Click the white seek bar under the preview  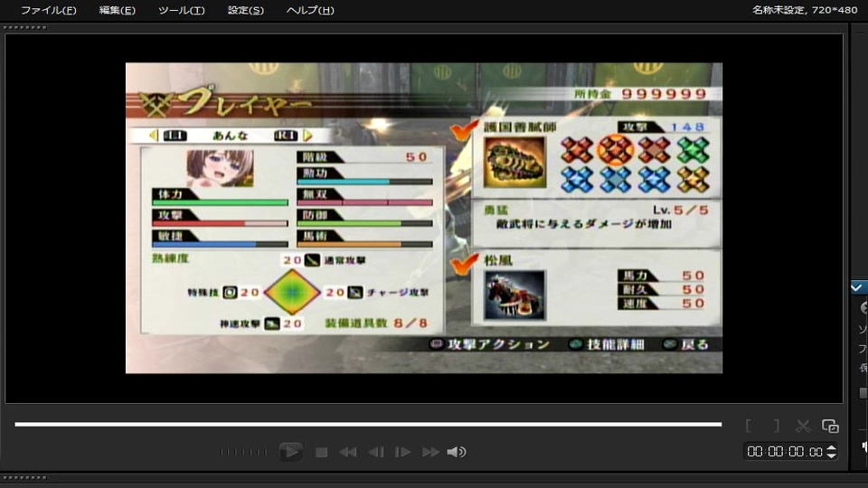click(x=368, y=425)
